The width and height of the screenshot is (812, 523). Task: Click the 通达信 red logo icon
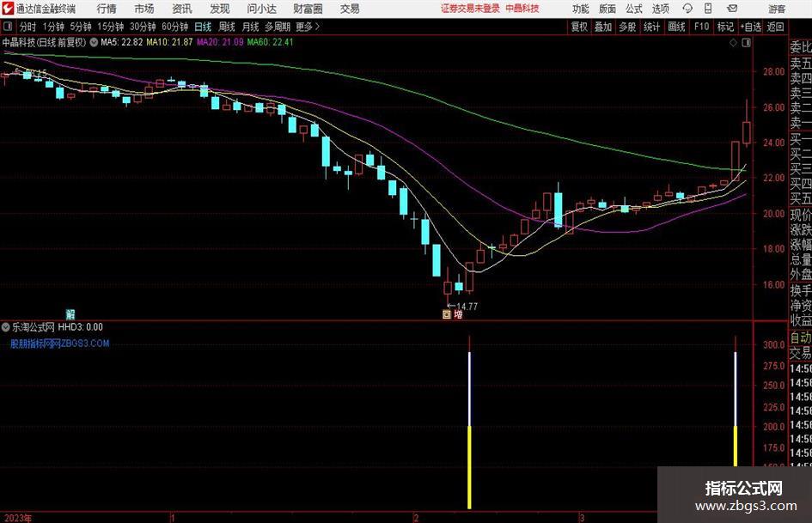pos(8,9)
